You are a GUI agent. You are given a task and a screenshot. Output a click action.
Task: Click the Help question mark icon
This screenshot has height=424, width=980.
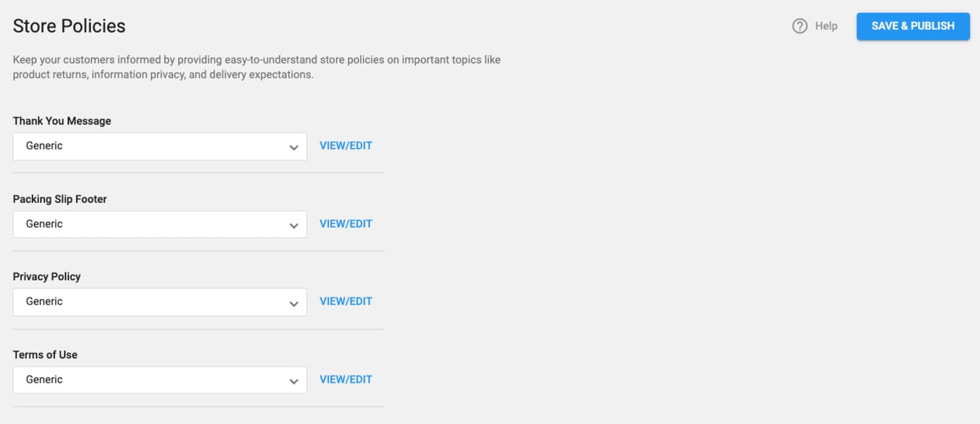pos(800,26)
